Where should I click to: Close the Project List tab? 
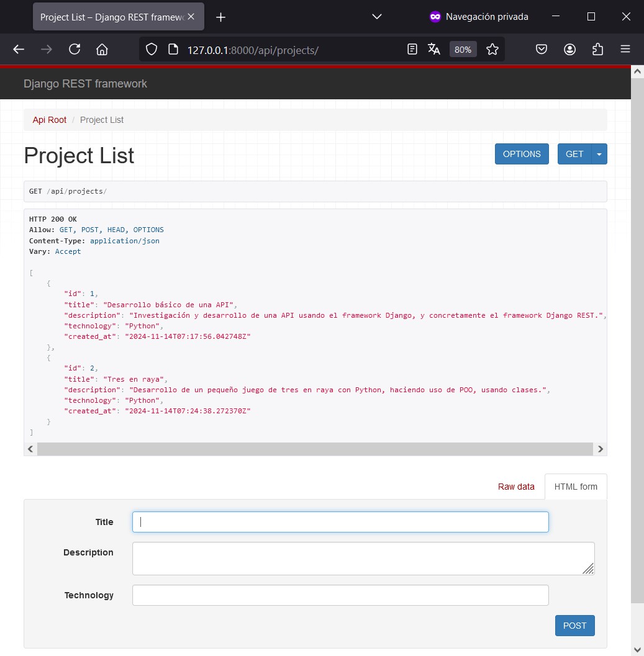tap(191, 17)
